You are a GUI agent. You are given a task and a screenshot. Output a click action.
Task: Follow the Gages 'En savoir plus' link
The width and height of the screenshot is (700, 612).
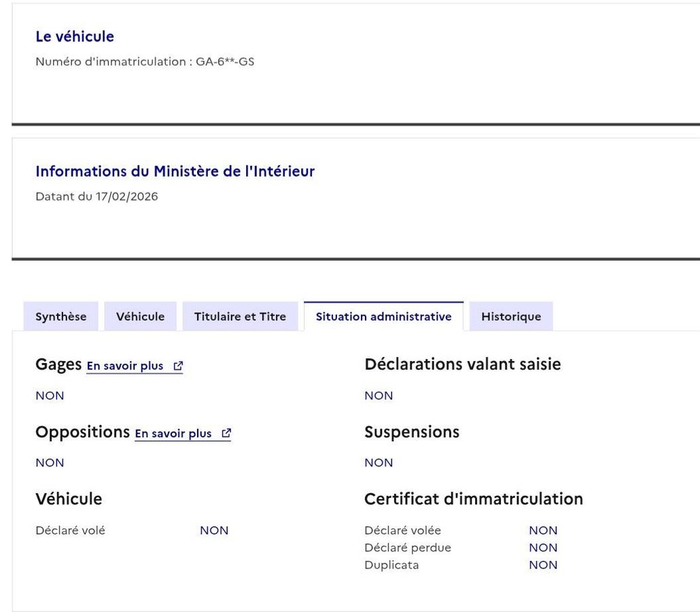[x=125, y=366]
